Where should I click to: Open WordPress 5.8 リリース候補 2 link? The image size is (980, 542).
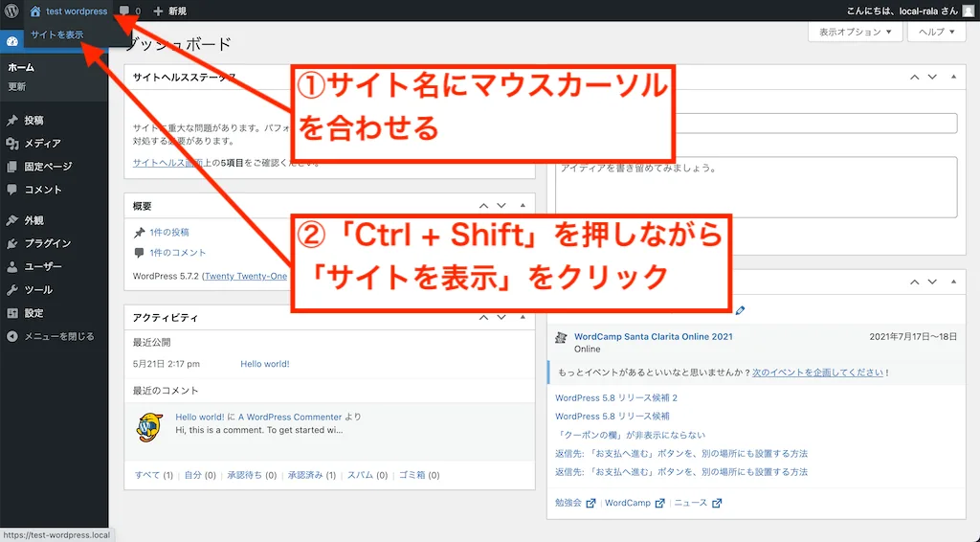coord(616,397)
